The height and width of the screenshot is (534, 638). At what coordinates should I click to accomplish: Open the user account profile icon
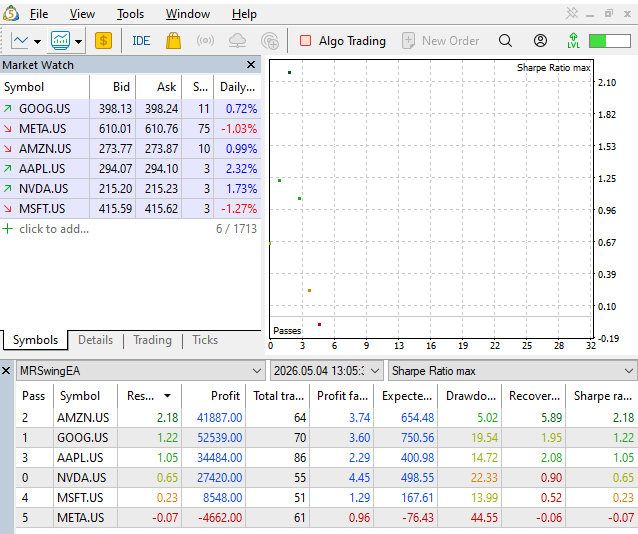pos(540,41)
